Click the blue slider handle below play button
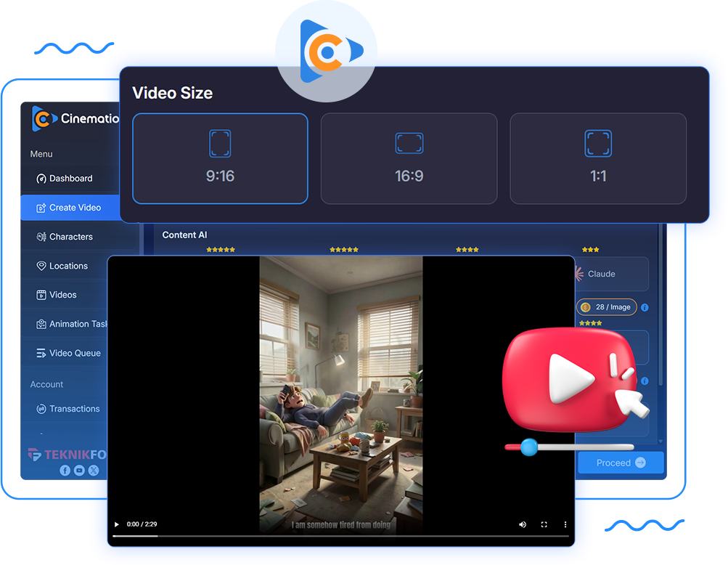The width and height of the screenshot is (728, 565). click(529, 447)
